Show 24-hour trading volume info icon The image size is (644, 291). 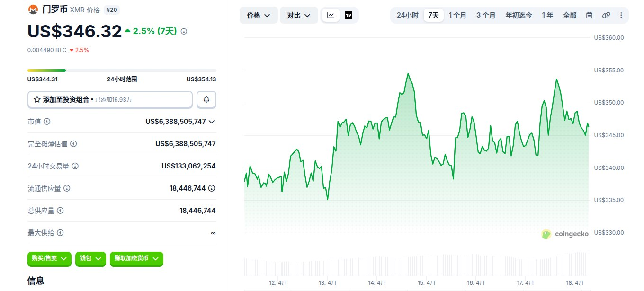tap(75, 166)
